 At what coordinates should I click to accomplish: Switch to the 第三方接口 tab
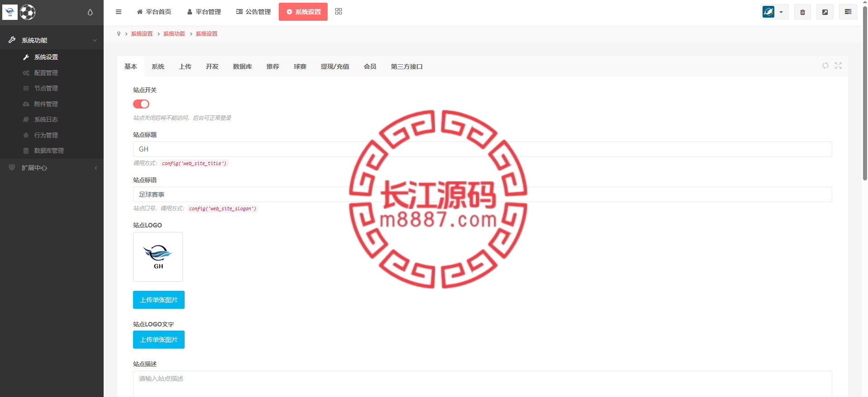(407, 66)
